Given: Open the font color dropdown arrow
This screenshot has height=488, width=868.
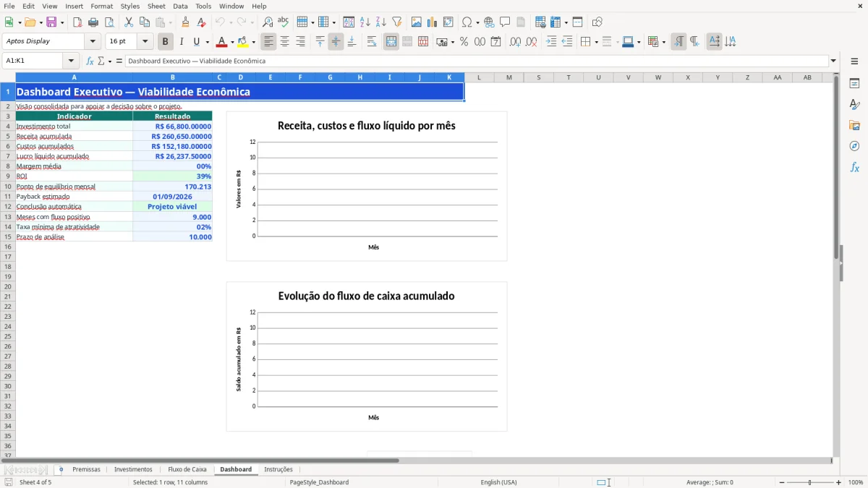Looking at the screenshot, I should pyautogui.click(x=231, y=42).
